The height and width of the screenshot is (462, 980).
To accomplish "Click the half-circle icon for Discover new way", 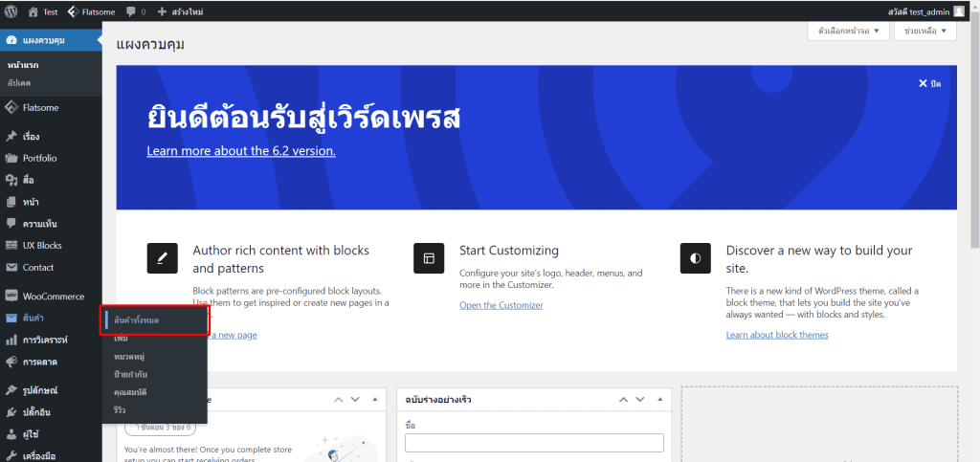I will point(696,258).
